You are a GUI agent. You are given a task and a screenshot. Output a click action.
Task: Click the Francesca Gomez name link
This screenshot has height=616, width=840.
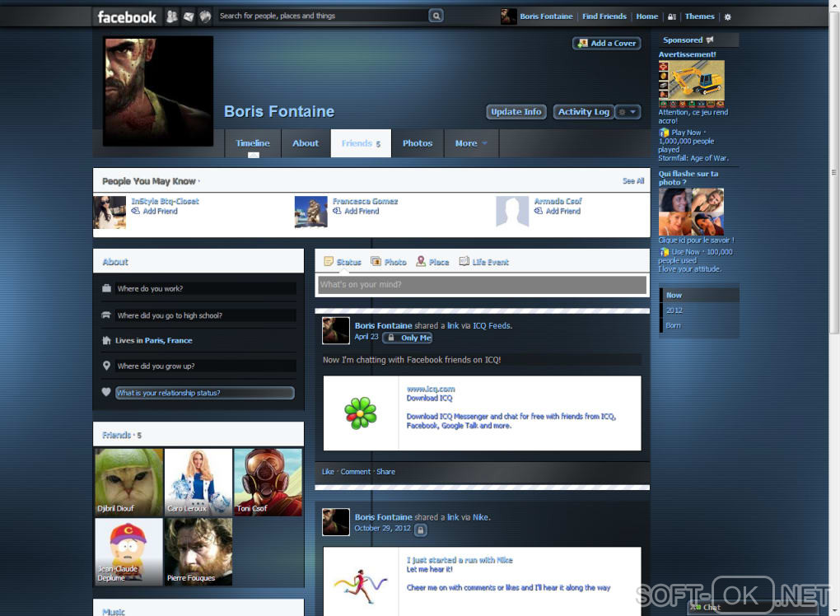366,202
